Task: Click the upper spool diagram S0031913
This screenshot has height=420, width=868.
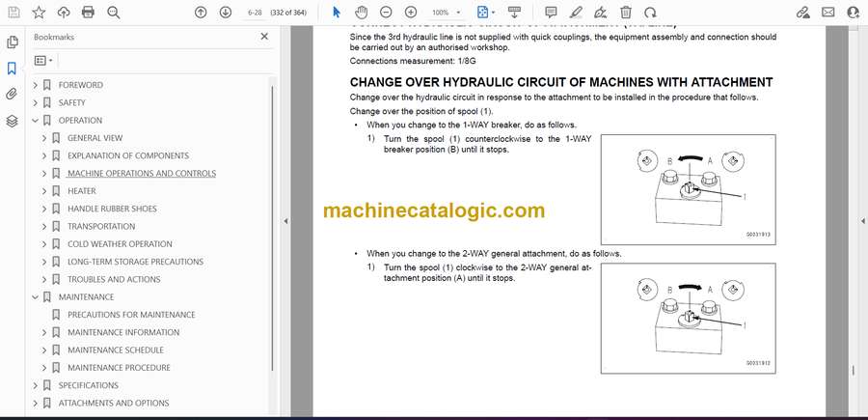Action: pyautogui.click(x=688, y=189)
